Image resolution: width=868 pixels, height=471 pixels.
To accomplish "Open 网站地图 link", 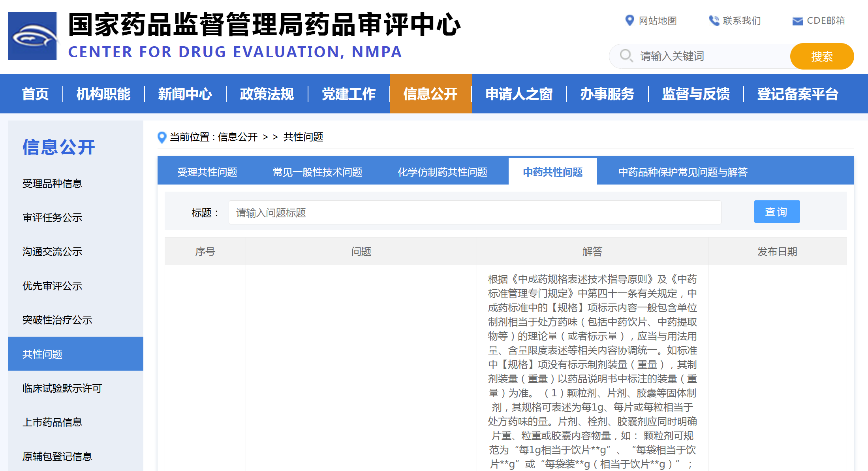I will (658, 21).
